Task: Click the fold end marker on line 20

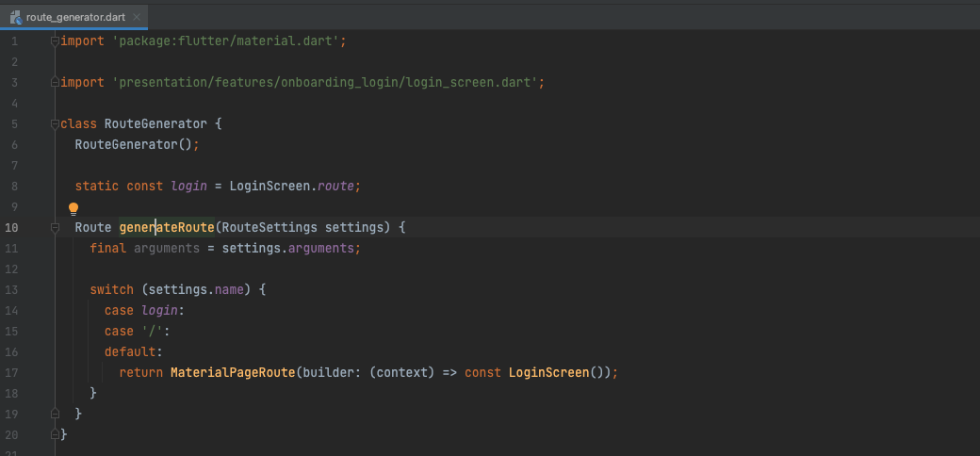Action: (x=55, y=434)
